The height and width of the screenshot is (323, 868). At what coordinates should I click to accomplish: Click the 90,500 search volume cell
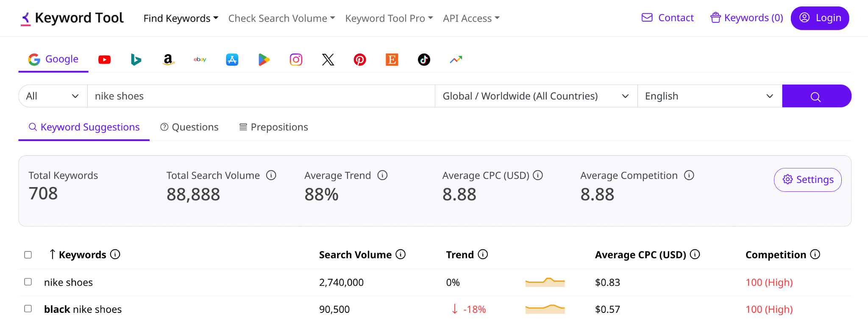[334, 309]
